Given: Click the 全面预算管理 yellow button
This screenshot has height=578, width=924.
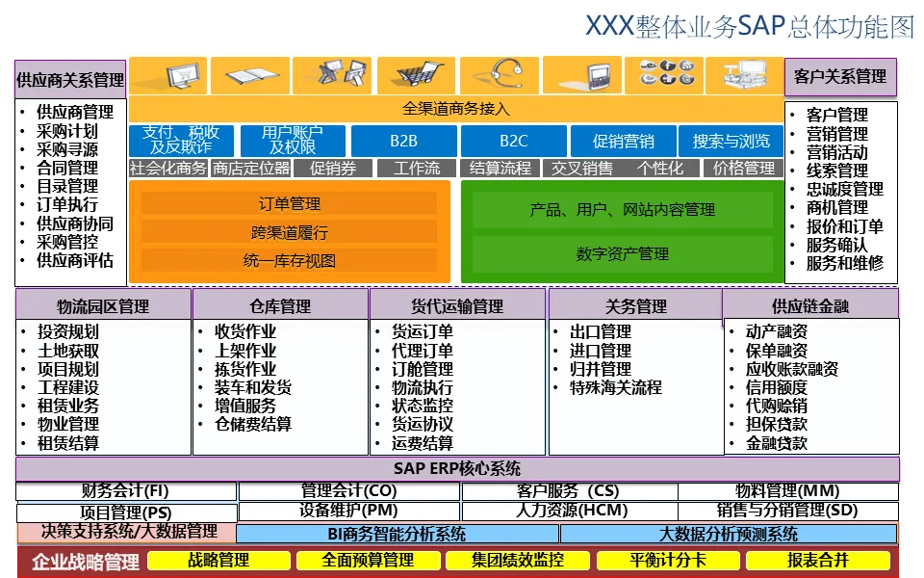Looking at the screenshot, I should 368,561.
